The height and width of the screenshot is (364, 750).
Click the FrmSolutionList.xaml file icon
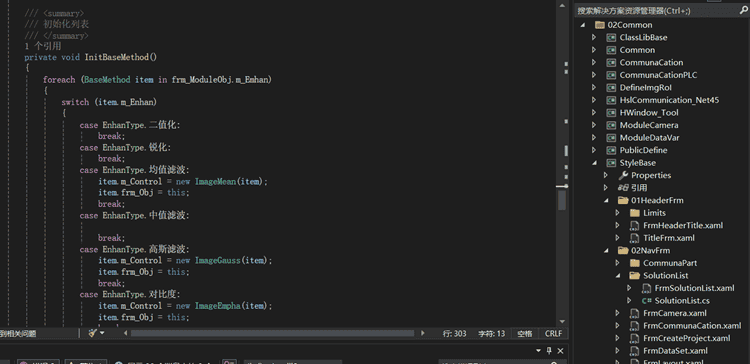(x=646, y=288)
